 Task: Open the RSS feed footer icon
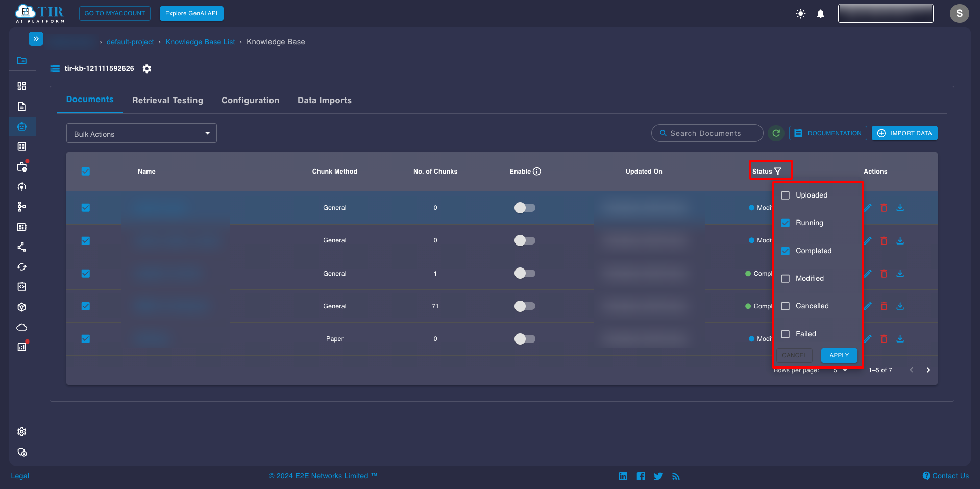[676, 476]
